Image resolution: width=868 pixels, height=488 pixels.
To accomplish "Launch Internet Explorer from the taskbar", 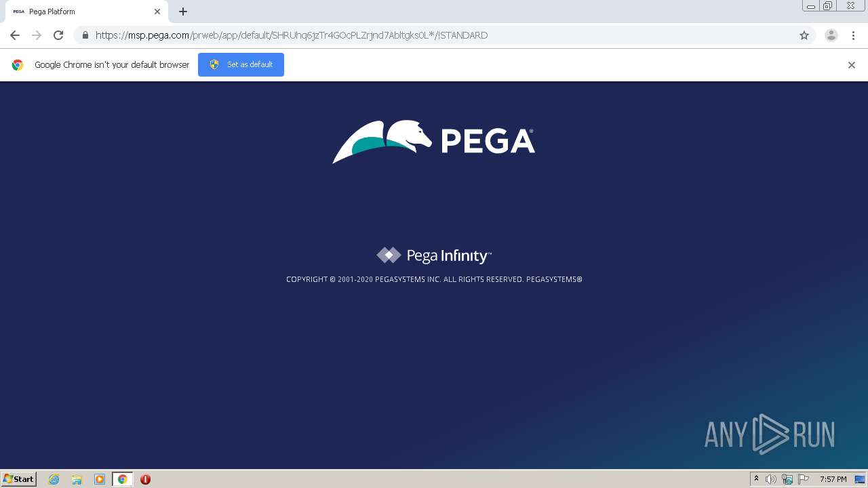I will point(54,479).
